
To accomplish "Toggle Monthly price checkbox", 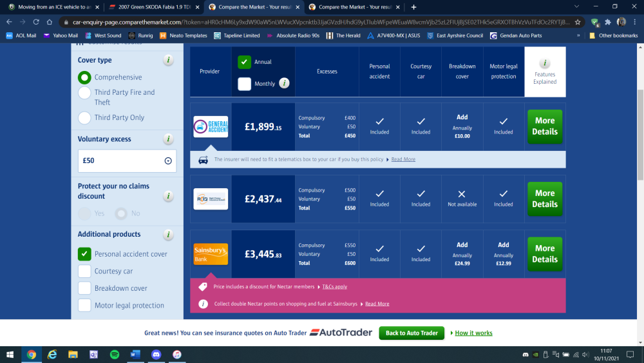I will [x=244, y=83].
